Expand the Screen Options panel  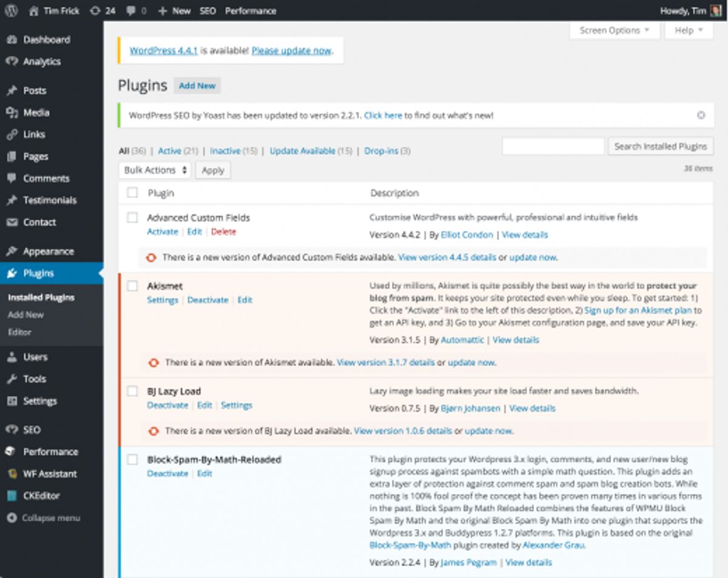(614, 30)
